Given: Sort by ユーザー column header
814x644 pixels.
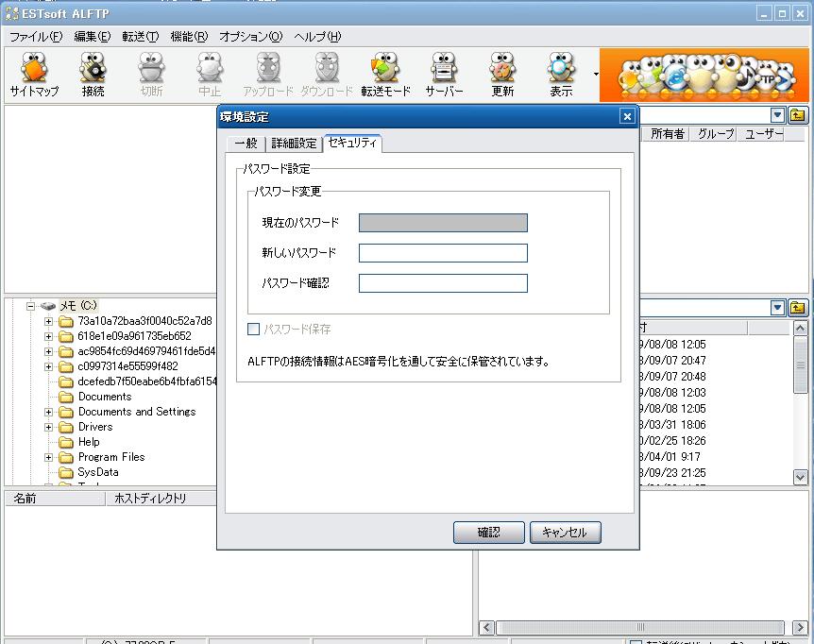Looking at the screenshot, I should click(762, 134).
